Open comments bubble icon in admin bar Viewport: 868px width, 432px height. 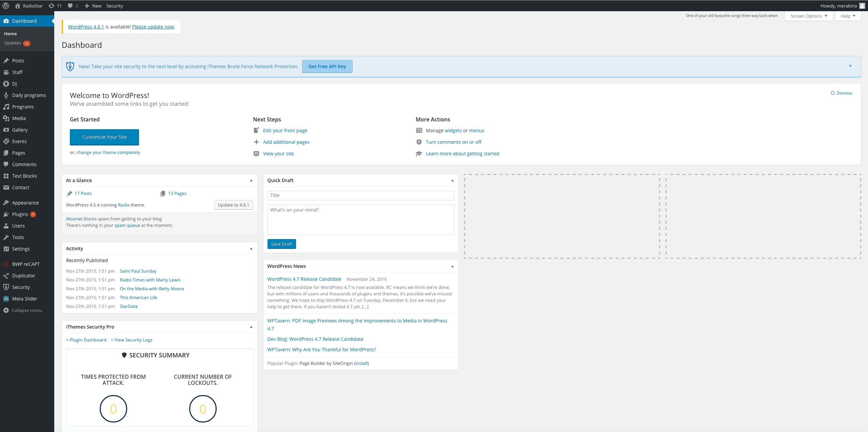point(70,6)
